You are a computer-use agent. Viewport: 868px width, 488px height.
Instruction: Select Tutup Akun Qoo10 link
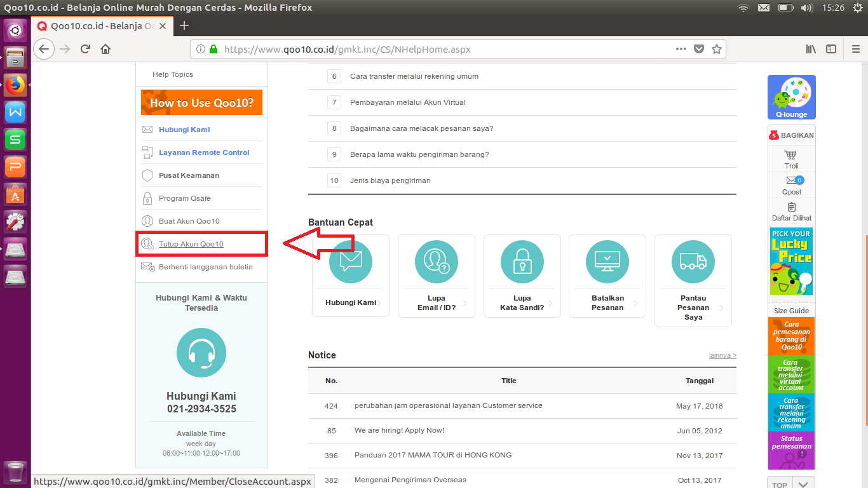pos(191,244)
